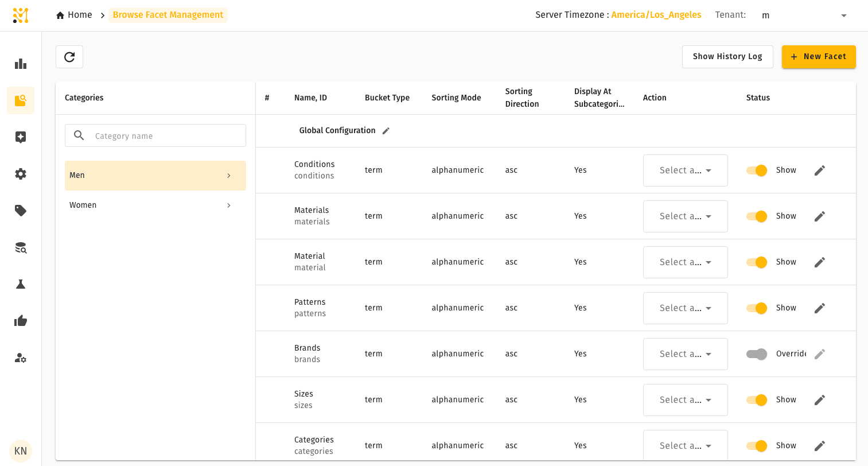Open action dropdown for Categories row
Image resolution: width=868 pixels, height=466 pixels.
[x=685, y=445]
